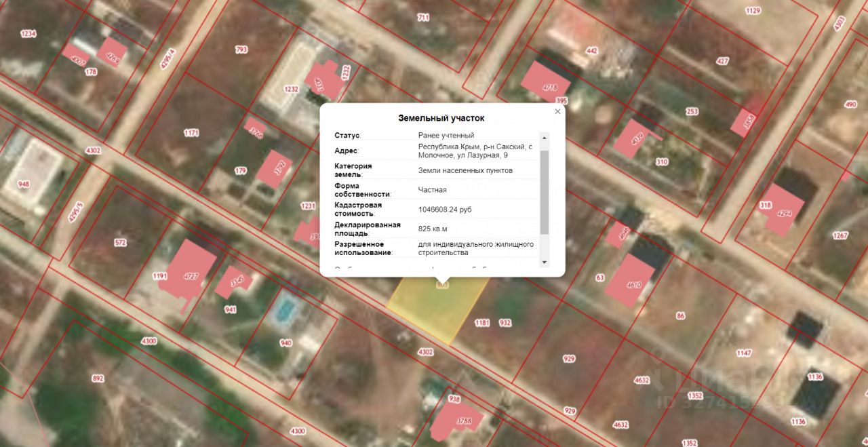Viewport: 868px width, 447px height.
Task: Click parcel label 1191
Action: coord(159,276)
